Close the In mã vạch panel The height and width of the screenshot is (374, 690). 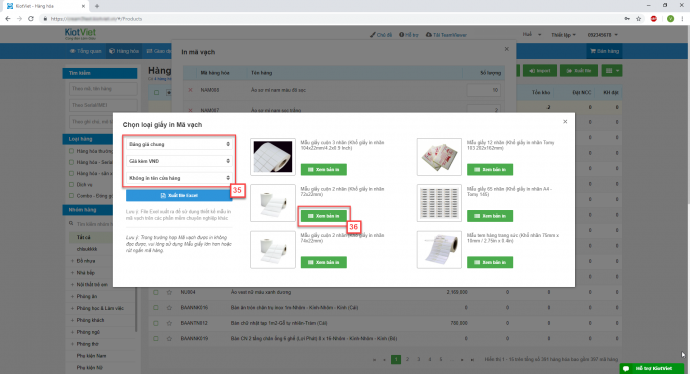(506, 49)
